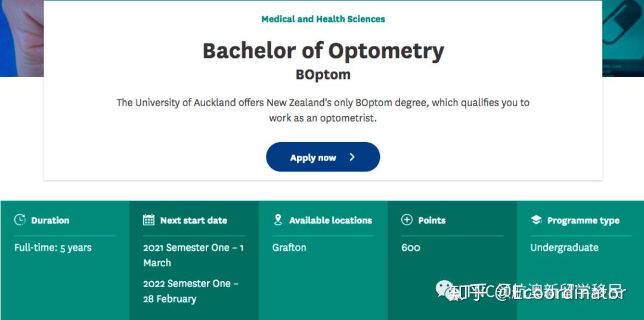The height and width of the screenshot is (320, 644).
Task: Select the Programme type heading
Action: click(583, 220)
